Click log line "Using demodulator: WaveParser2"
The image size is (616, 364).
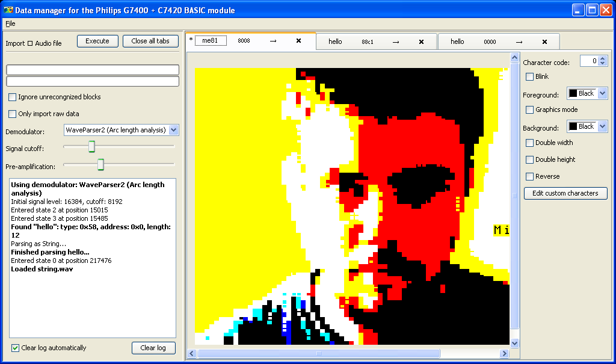pyautogui.click(x=88, y=189)
